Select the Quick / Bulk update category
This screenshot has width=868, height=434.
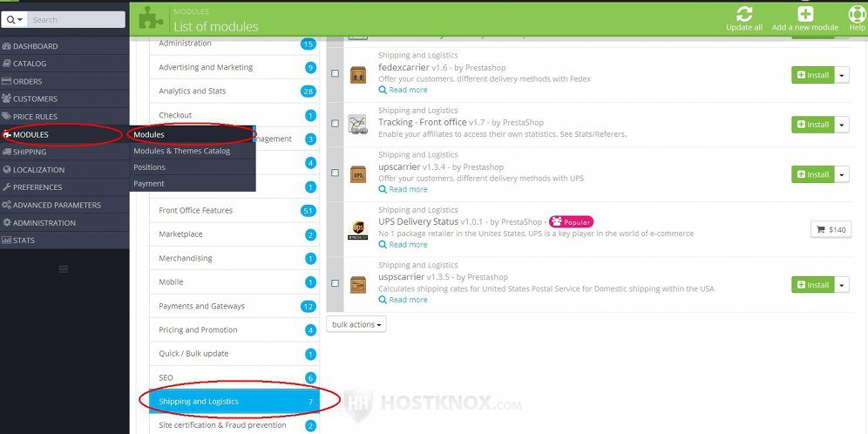tap(234, 353)
